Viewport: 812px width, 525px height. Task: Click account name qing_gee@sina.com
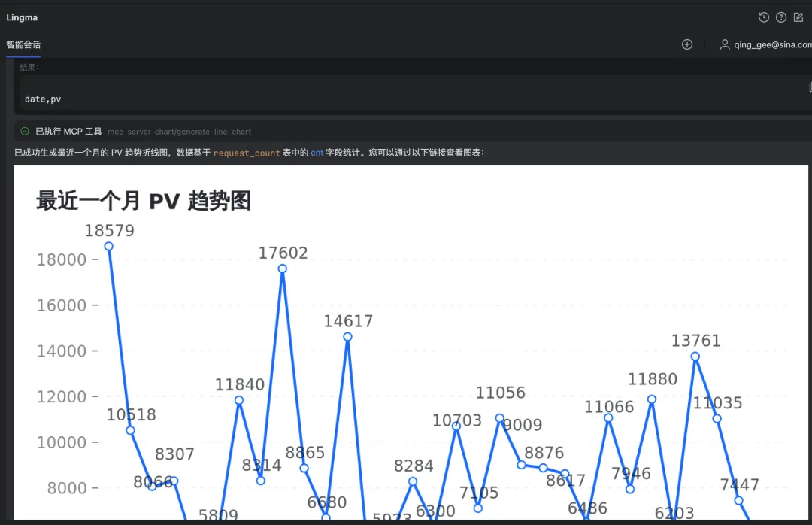(x=773, y=44)
